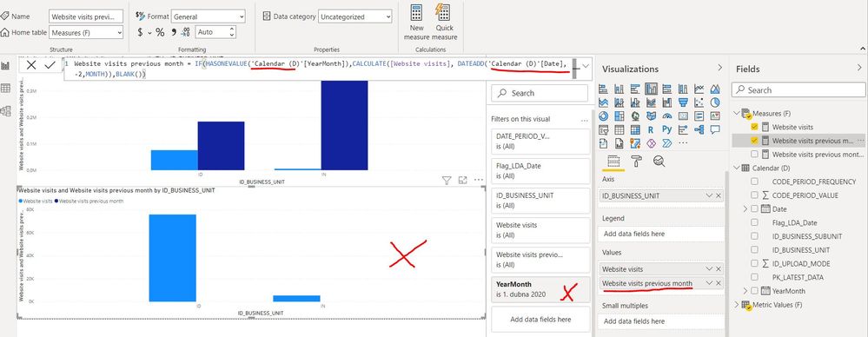The width and height of the screenshot is (868, 337).
Task: Remove Website visits previous month from Values
Action: tap(719, 283)
